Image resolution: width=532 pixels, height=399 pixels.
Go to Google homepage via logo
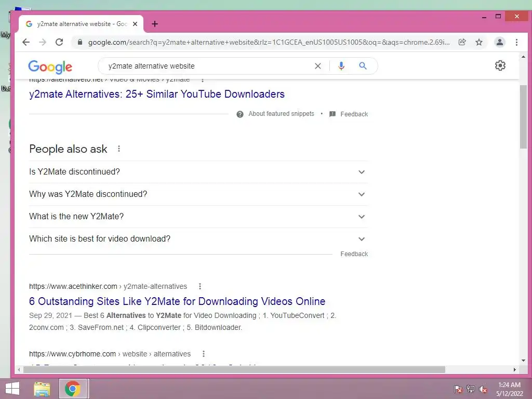click(50, 67)
